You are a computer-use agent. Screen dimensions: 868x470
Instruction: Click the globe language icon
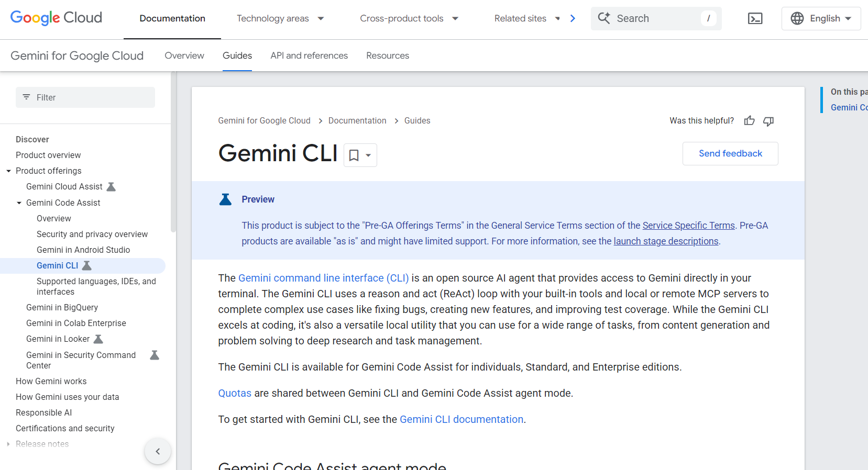pos(797,18)
